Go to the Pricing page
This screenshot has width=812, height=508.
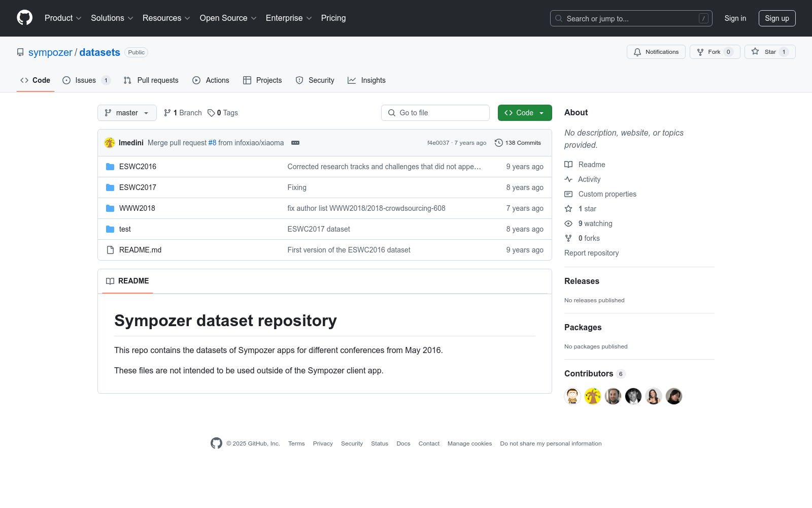pyautogui.click(x=333, y=18)
